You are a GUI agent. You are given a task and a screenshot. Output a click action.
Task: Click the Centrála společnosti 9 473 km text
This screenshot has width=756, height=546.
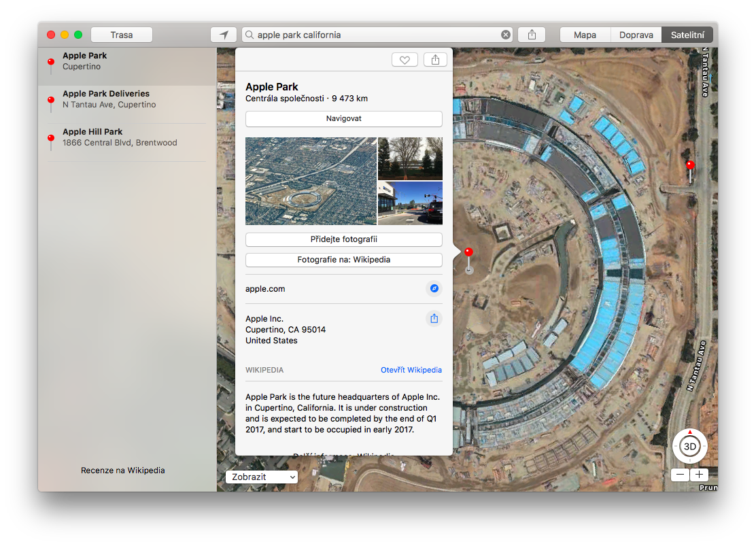307,99
